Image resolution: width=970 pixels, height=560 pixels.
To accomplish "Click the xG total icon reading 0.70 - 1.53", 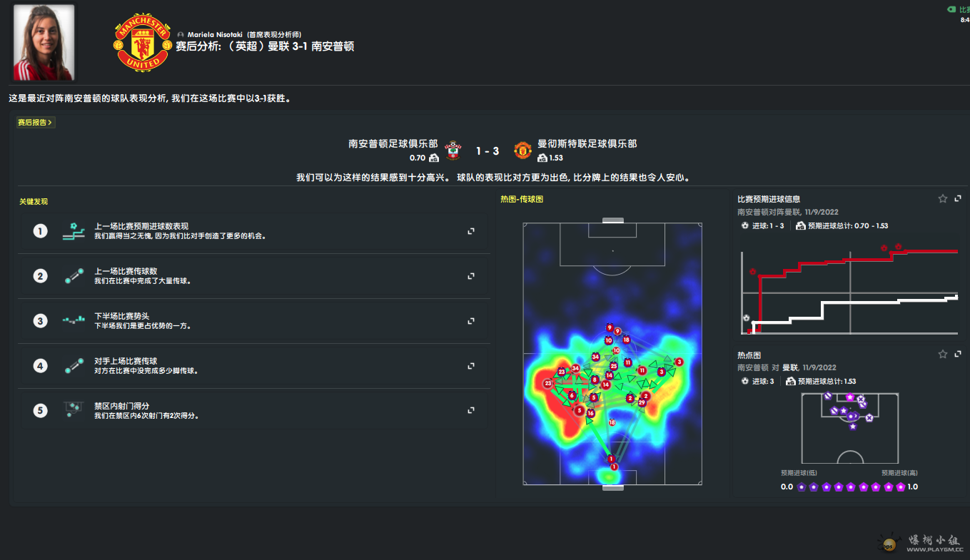I will click(800, 226).
